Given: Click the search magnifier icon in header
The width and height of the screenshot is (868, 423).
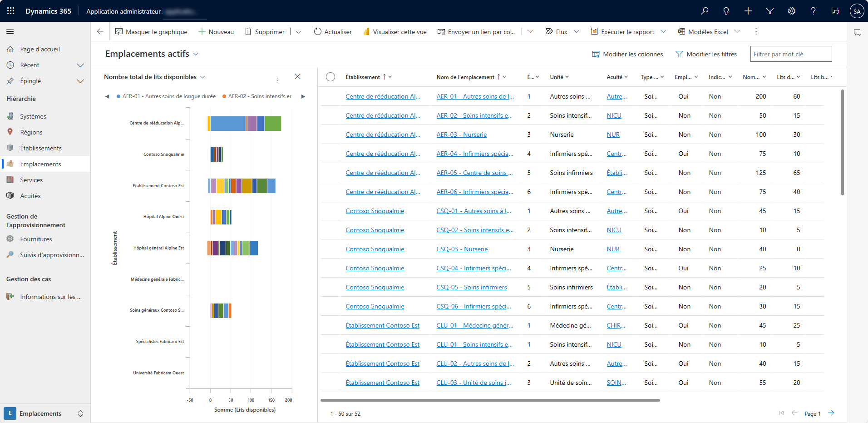Looking at the screenshot, I should [705, 11].
